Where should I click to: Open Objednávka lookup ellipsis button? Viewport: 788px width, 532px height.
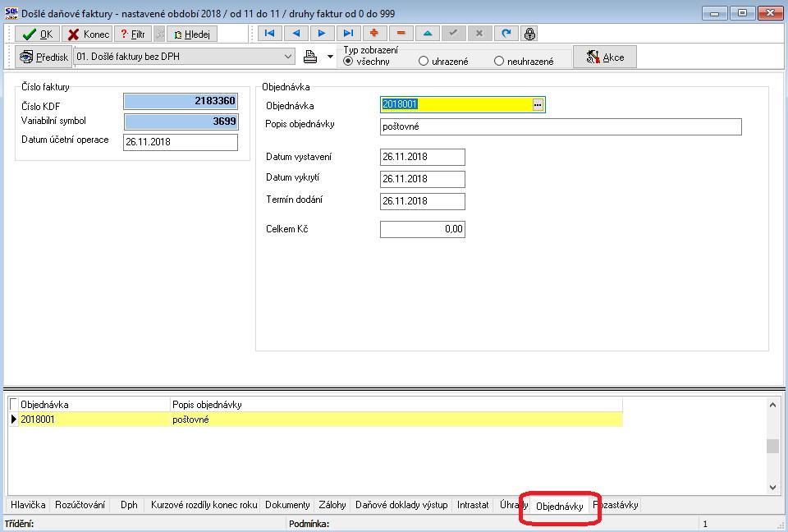(x=538, y=104)
